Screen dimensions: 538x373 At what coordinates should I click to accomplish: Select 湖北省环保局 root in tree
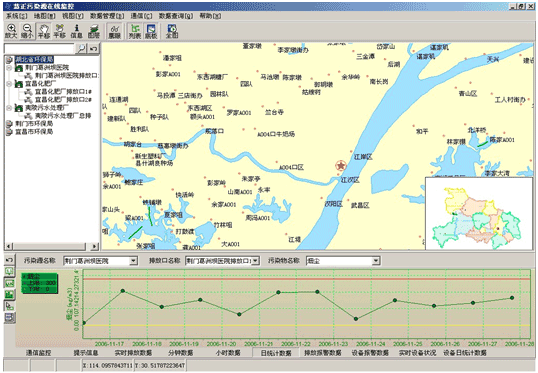coord(34,59)
